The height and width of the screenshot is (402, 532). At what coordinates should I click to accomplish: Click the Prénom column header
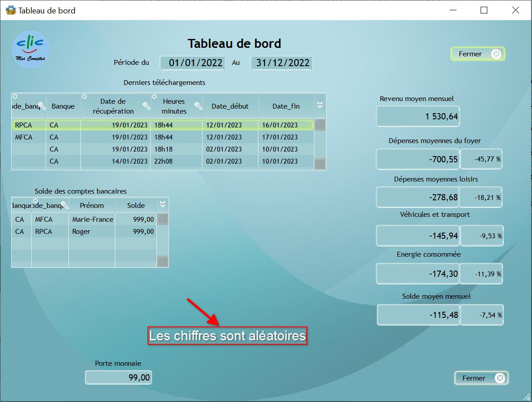tap(92, 205)
